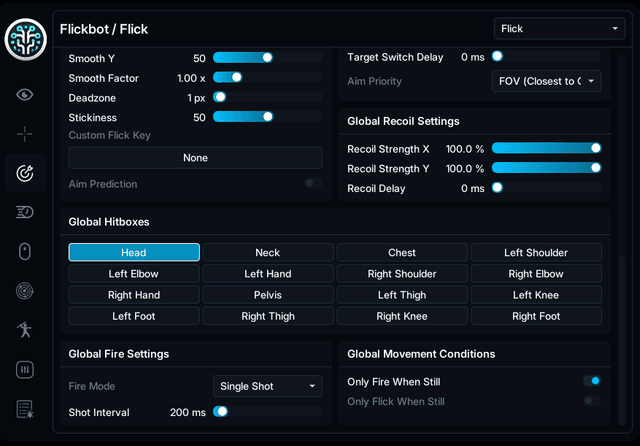Viewport: 640px width, 446px height.
Task: Open the Flick mode dropdown at top
Action: coord(559,29)
